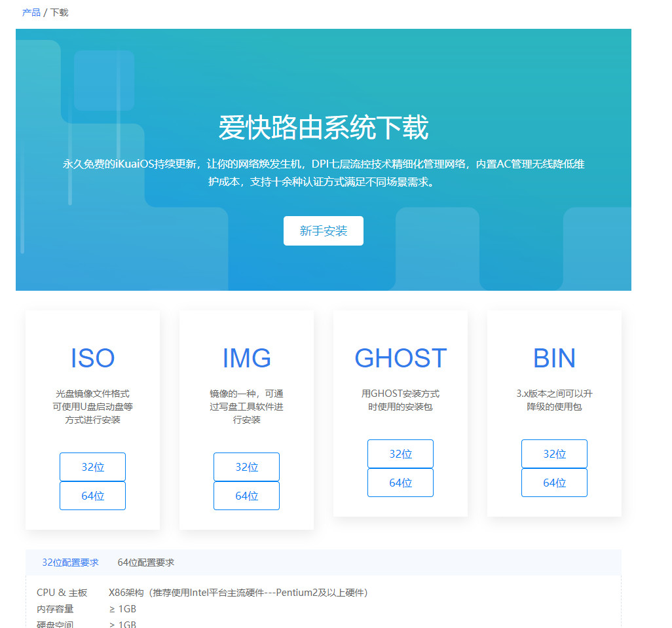This screenshot has height=628, width=672.
Task: Download IMG 64位 version
Action: [246, 496]
